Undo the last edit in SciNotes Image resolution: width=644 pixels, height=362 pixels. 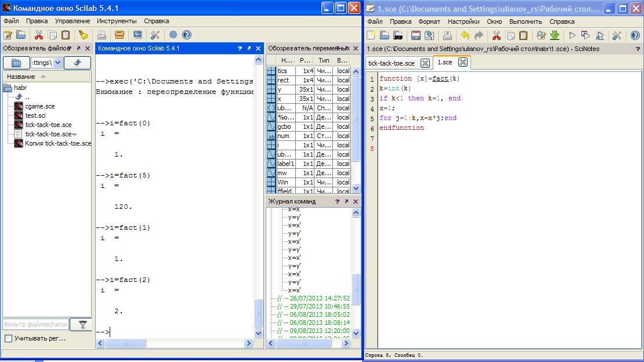pos(465,35)
